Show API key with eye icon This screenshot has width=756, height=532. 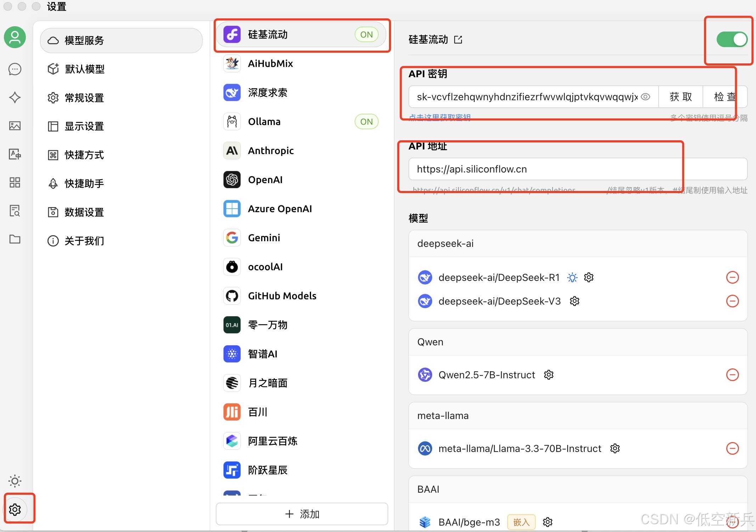pyautogui.click(x=645, y=97)
